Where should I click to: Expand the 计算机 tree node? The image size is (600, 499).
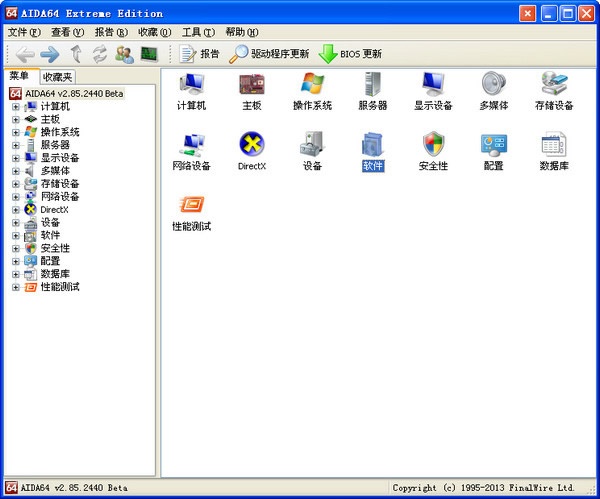[16, 106]
